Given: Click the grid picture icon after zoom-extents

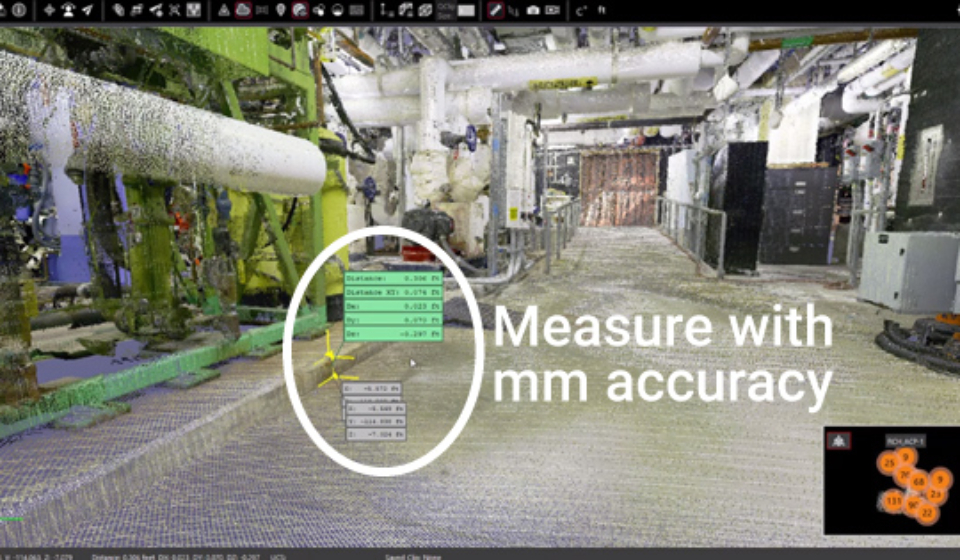Looking at the screenshot, I should click(193, 10).
